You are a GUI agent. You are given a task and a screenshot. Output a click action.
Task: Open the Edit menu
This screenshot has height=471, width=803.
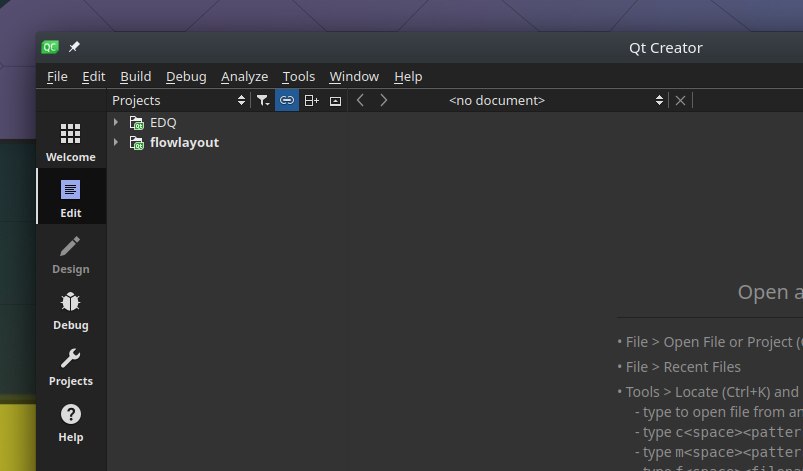tap(94, 77)
